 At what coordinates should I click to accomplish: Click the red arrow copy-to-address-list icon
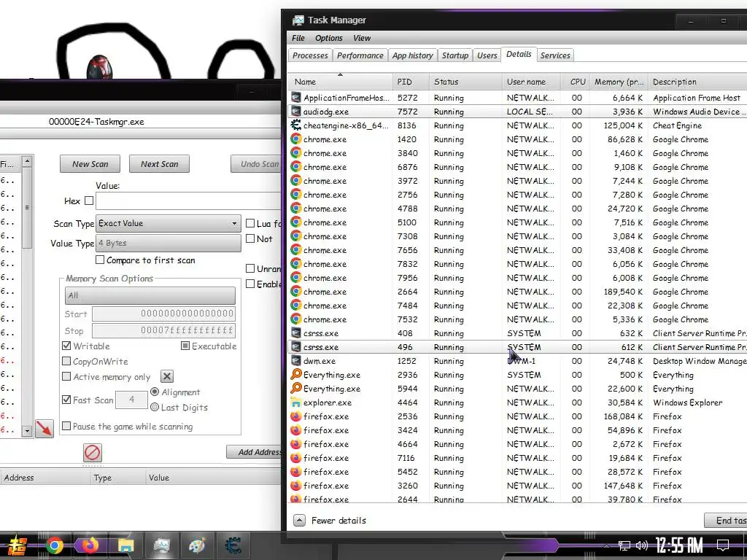[x=44, y=428]
